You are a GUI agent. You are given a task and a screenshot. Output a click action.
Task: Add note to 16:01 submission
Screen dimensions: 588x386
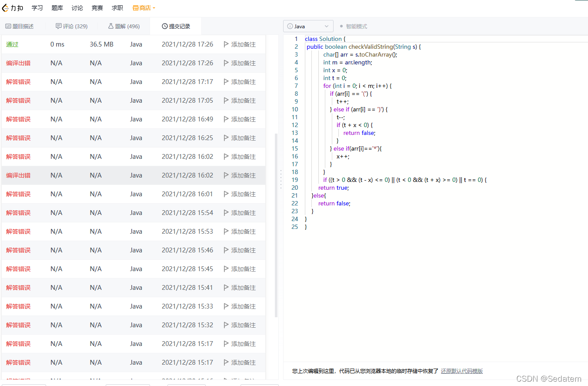[x=240, y=194]
